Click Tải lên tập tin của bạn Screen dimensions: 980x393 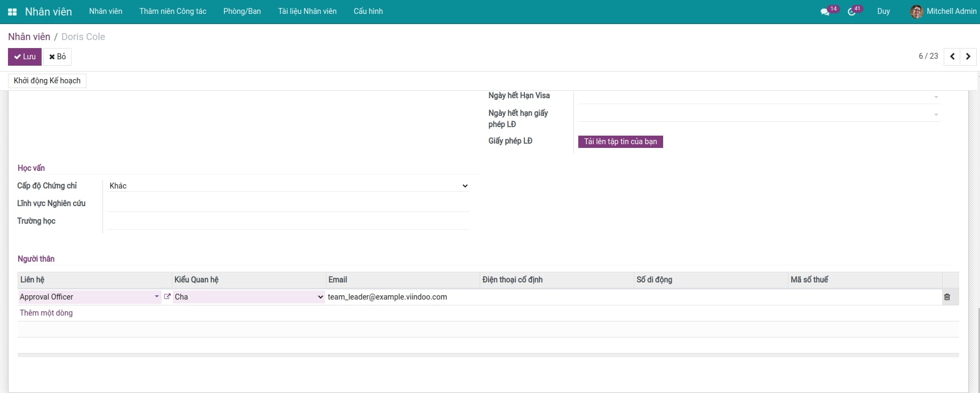(x=620, y=142)
